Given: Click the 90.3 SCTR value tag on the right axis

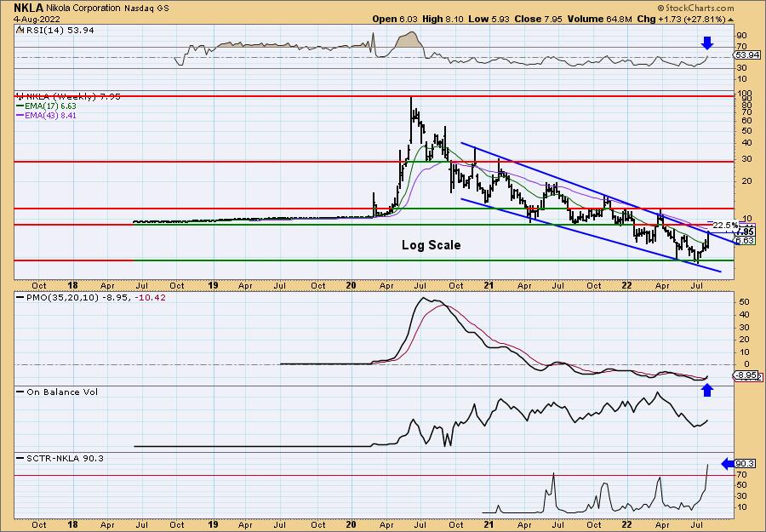Looking at the screenshot, I should point(746,464).
